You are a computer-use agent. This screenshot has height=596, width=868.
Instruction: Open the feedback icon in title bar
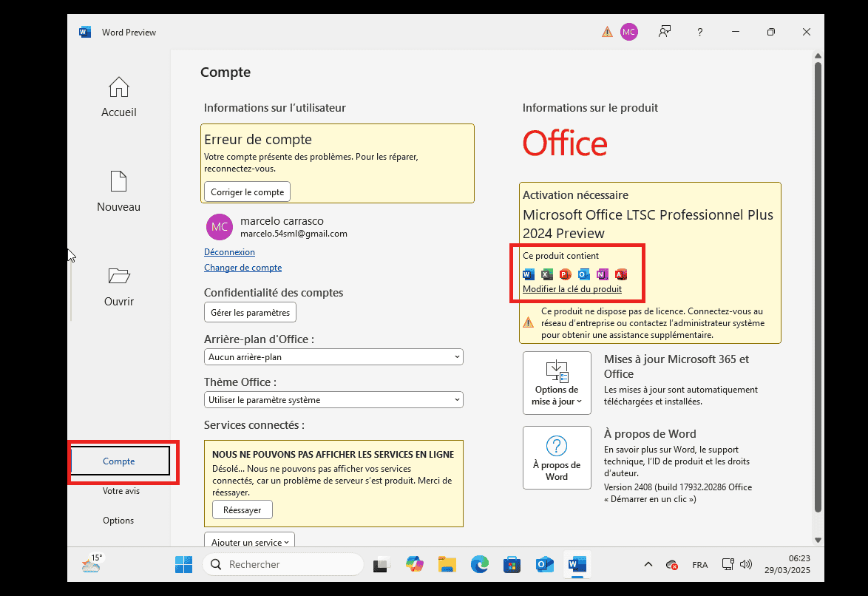(665, 32)
